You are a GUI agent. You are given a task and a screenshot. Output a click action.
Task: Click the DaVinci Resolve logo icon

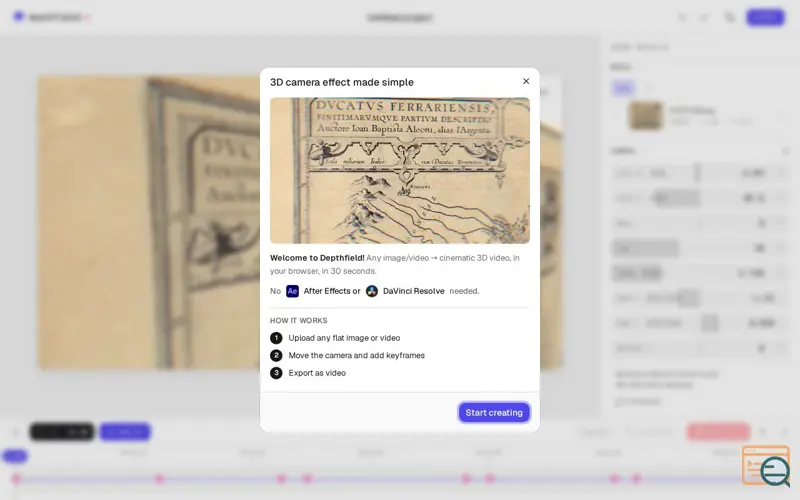[x=372, y=291]
